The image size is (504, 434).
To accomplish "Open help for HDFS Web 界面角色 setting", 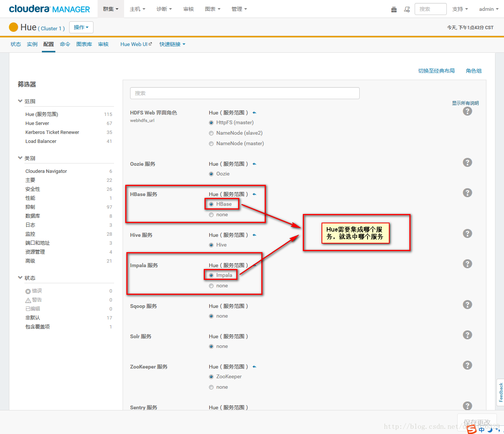I will pos(467,111).
